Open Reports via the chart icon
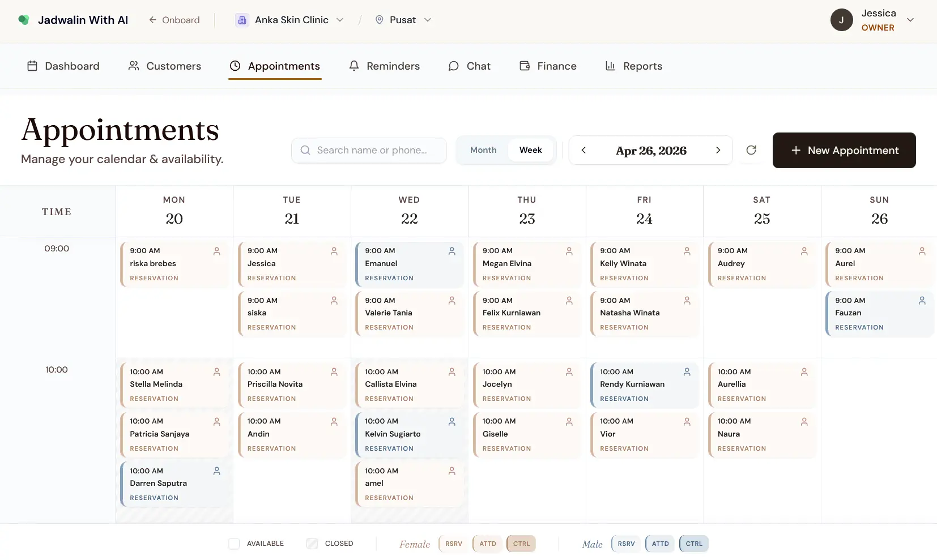 pyautogui.click(x=612, y=66)
